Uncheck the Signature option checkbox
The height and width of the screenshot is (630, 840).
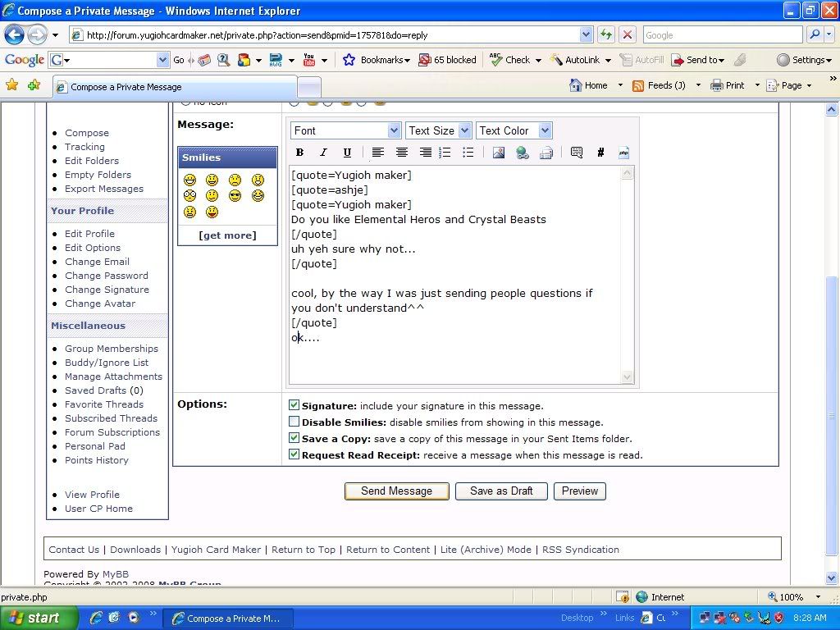pyautogui.click(x=294, y=405)
